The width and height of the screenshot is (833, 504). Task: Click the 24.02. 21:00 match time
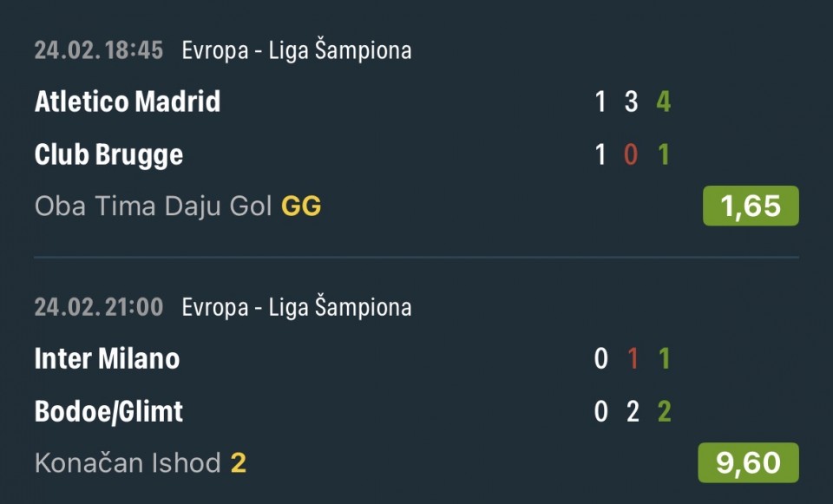pos(99,307)
